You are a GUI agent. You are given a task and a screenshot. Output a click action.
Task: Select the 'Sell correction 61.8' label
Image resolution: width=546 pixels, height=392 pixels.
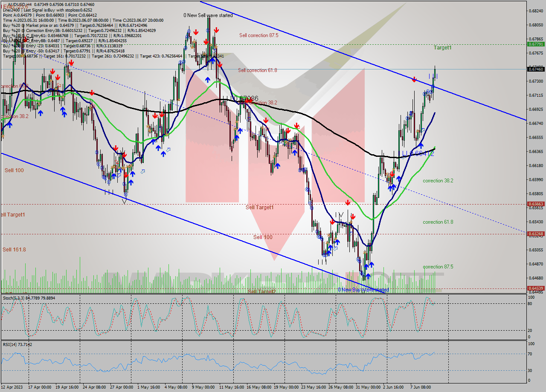(258, 70)
